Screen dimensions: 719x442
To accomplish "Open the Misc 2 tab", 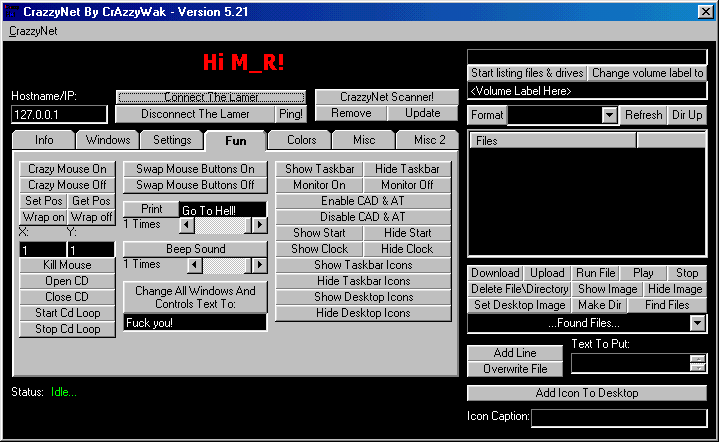I will (430, 140).
